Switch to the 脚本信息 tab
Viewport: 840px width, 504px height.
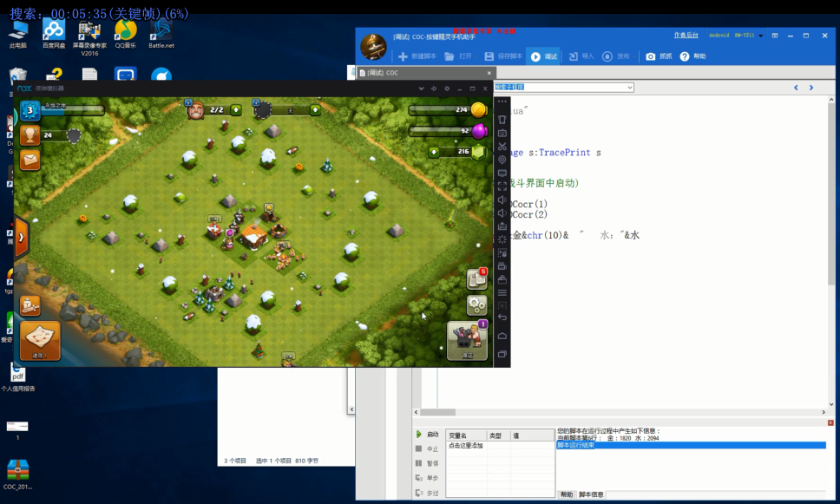591,494
